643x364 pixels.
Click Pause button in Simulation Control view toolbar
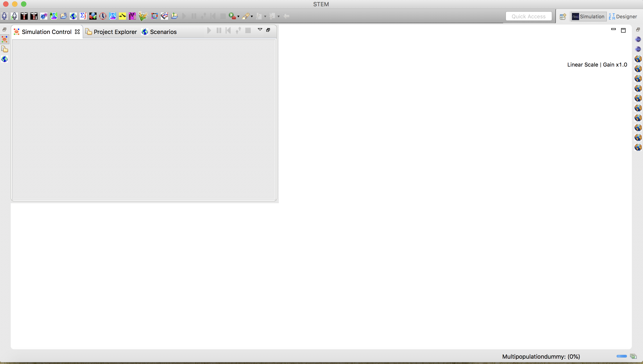tap(219, 31)
